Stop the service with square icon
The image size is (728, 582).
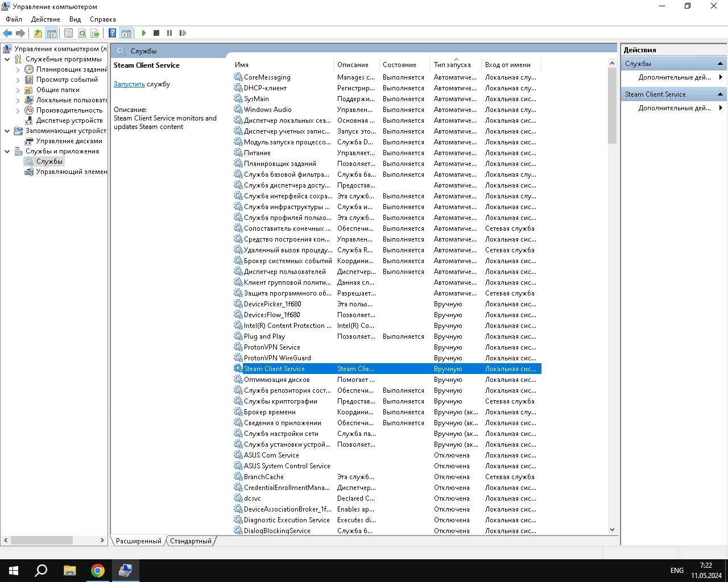pyautogui.click(x=156, y=33)
